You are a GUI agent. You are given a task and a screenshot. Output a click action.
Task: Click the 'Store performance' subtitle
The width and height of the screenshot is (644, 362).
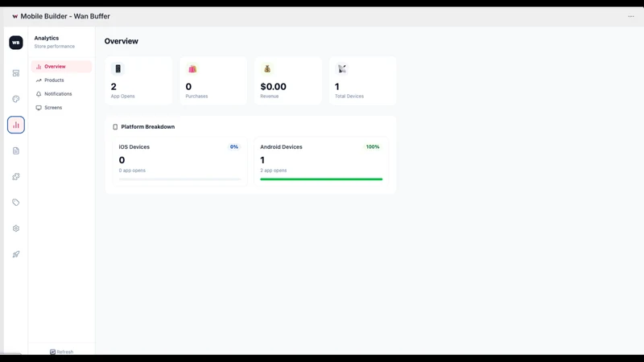(54, 47)
